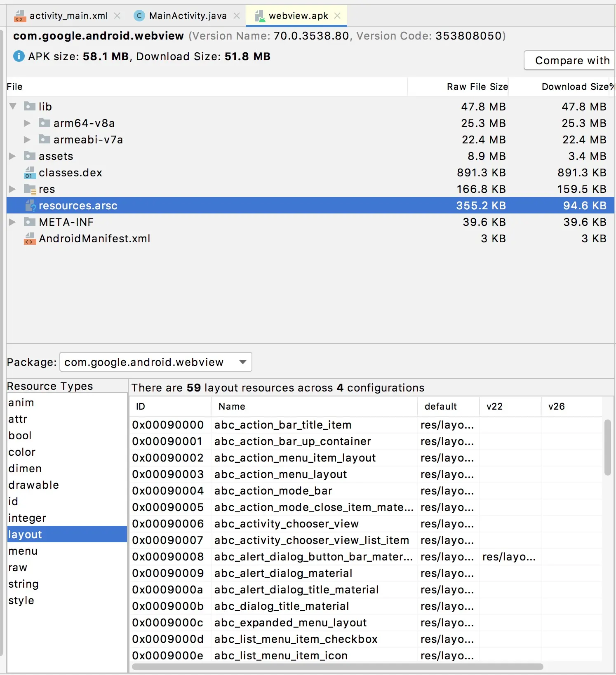Image resolution: width=616 pixels, height=675 pixels.
Task: Click the resource table horizontal scrollbar
Action: 337,667
